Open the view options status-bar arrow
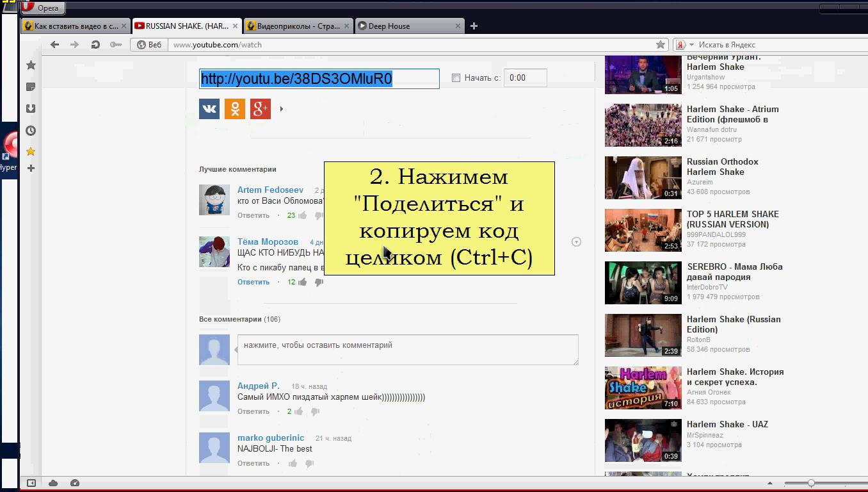 point(770,484)
